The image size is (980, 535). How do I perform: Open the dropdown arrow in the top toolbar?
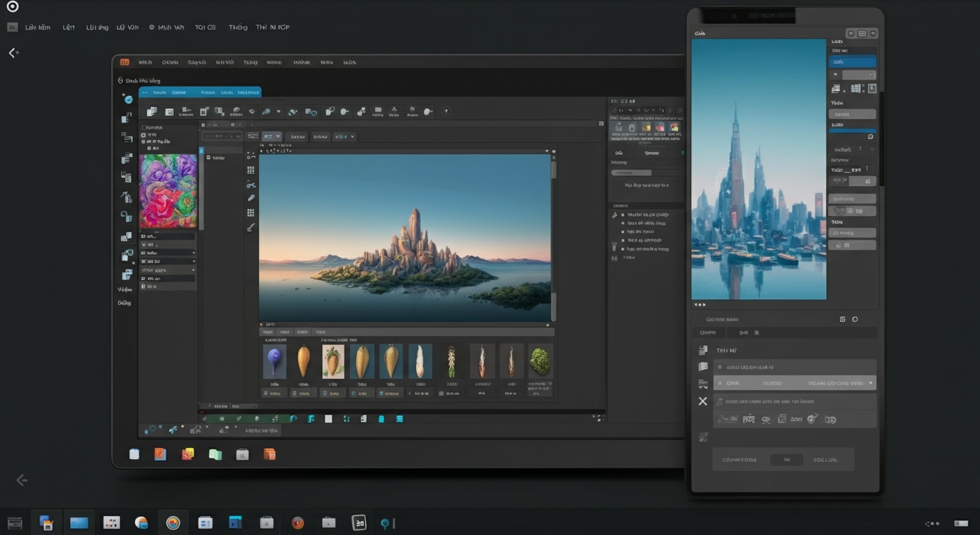pos(278,111)
